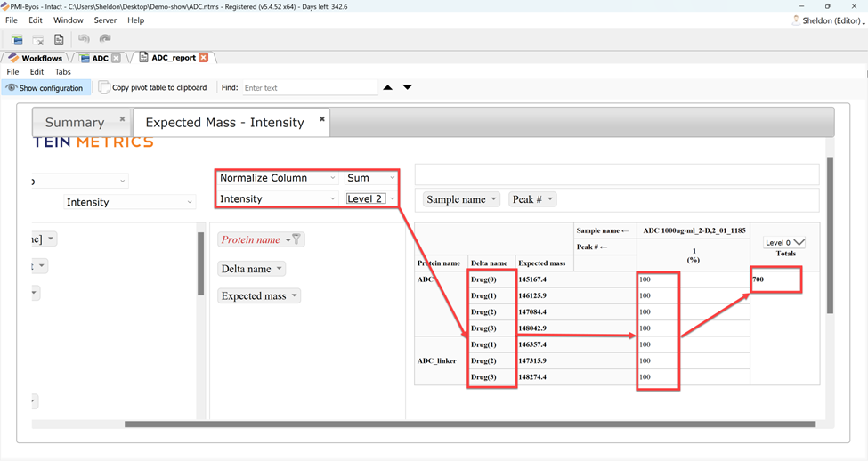Image resolution: width=868 pixels, height=461 pixels.
Task: Open the Normalize Column dropdown
Action: [278, 178]
